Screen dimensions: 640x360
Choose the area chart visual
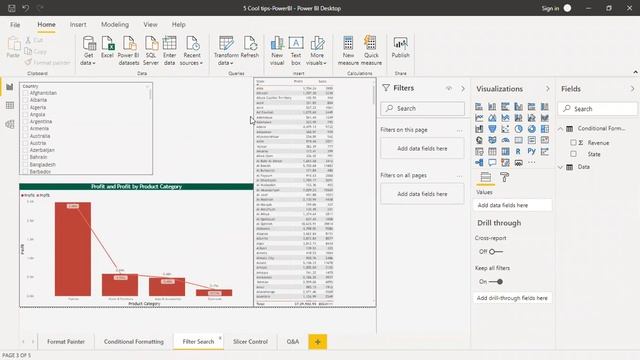point(492,118)
